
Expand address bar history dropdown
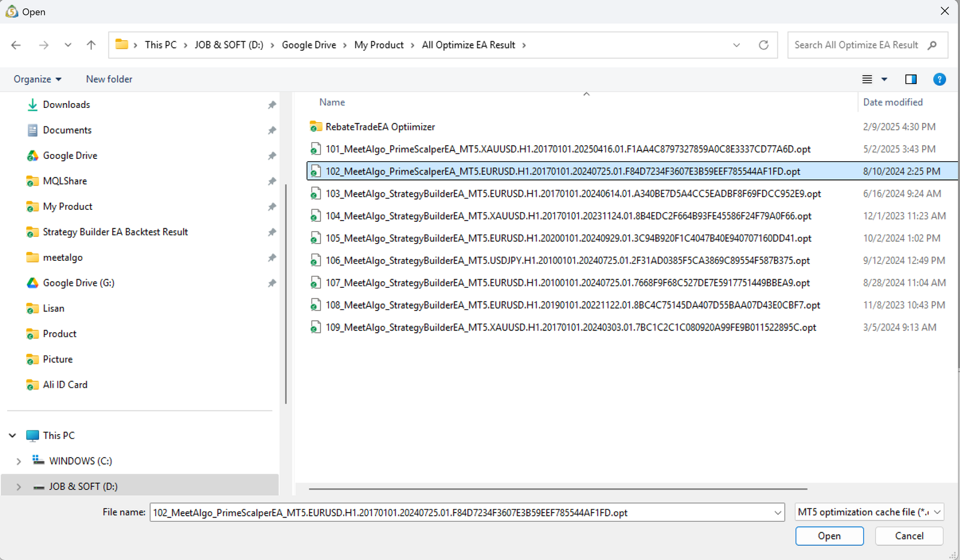(x=736, y=45)
